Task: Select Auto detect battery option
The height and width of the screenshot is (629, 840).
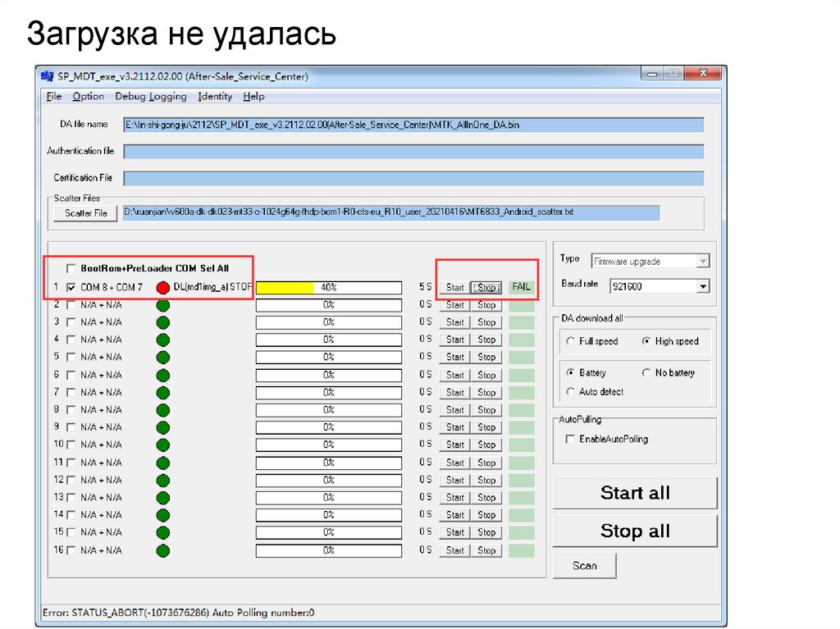Action: point(571,392)
